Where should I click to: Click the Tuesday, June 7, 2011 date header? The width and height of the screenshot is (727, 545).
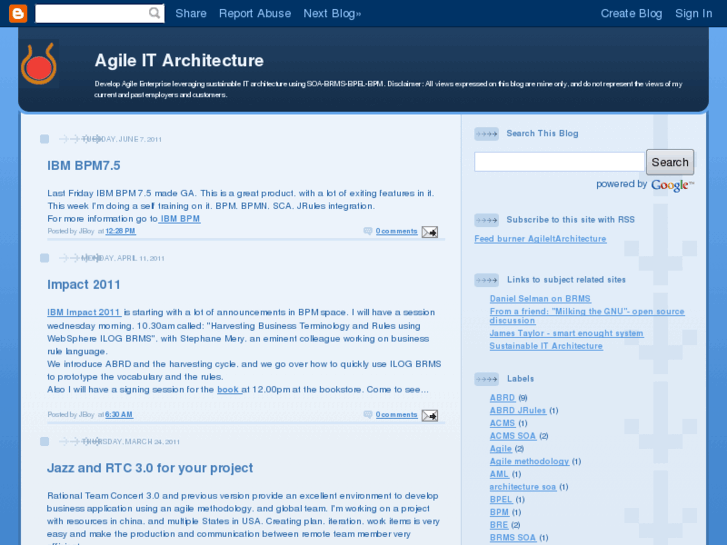tap(122, 139)
